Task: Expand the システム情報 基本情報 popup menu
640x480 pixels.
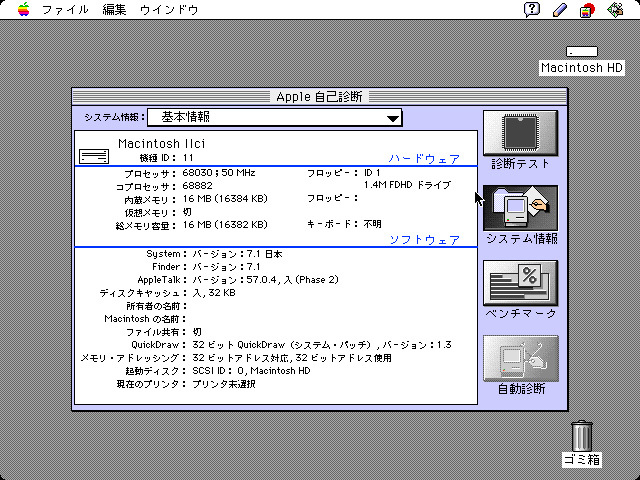Action: pos(274,118)
